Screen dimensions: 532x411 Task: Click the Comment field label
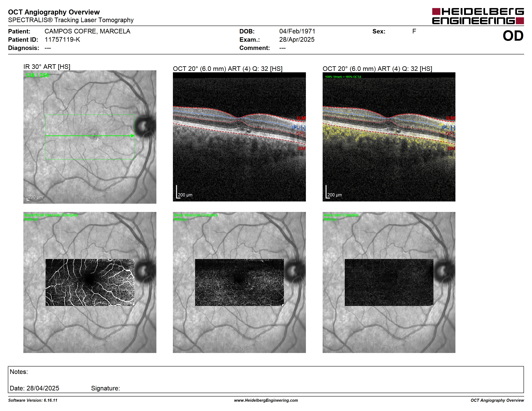[x=255, y=48]
